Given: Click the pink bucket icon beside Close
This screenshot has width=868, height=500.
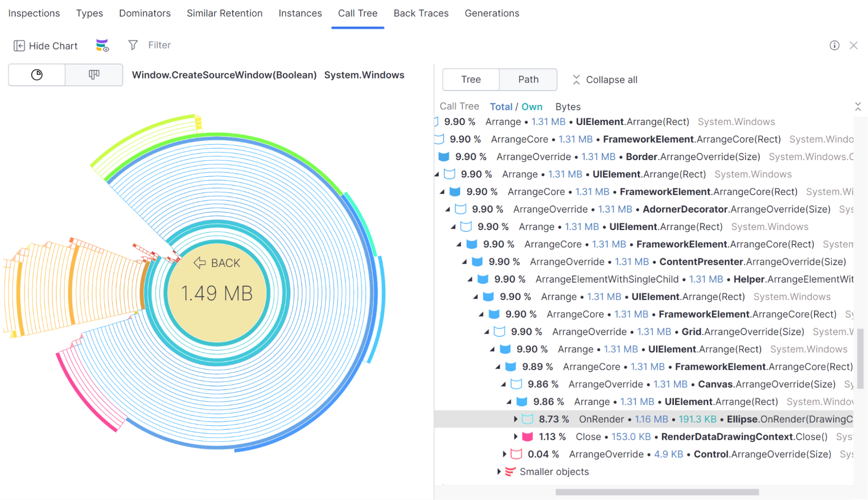Looking at the screenshot, I should [527, 437].
